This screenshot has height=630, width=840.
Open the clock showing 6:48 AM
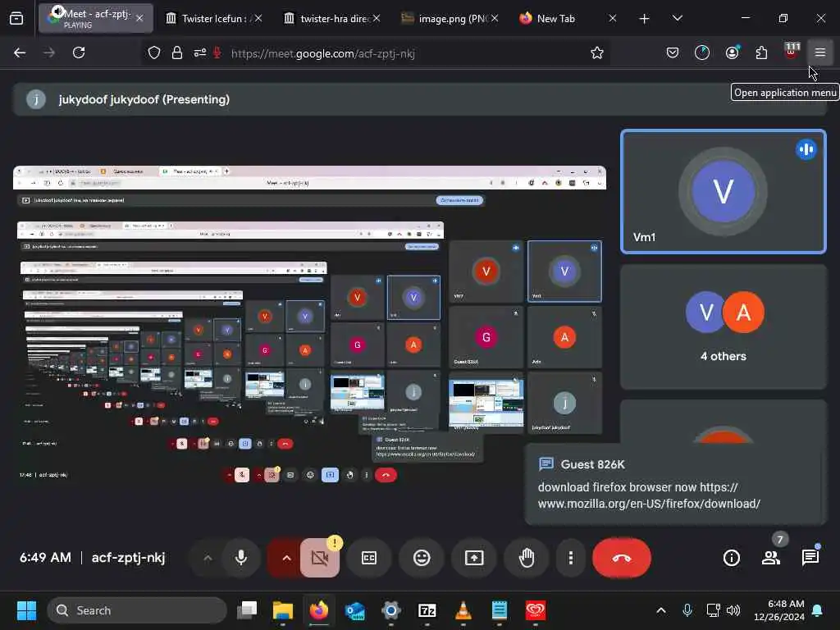[x=779, y=610]
